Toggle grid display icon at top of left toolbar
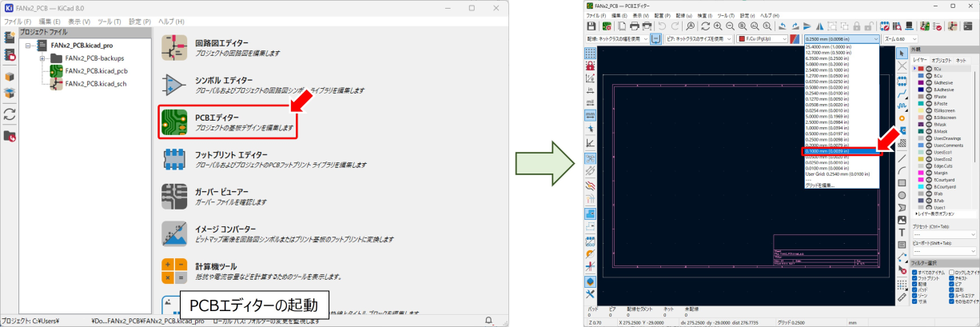The image size is (980, 327). click(591, 54)
